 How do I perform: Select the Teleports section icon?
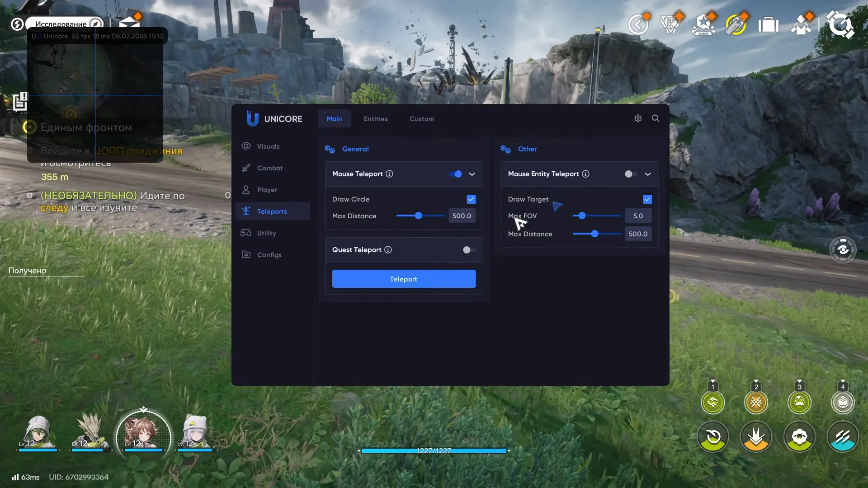coord(246,211)
